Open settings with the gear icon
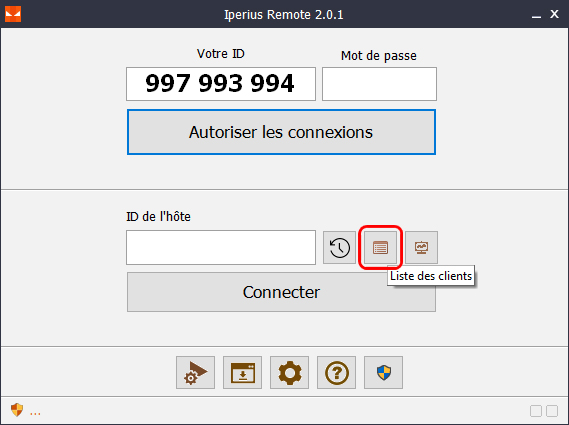Image resolution: width=569 pixels, height=425 pixels. 290,372
